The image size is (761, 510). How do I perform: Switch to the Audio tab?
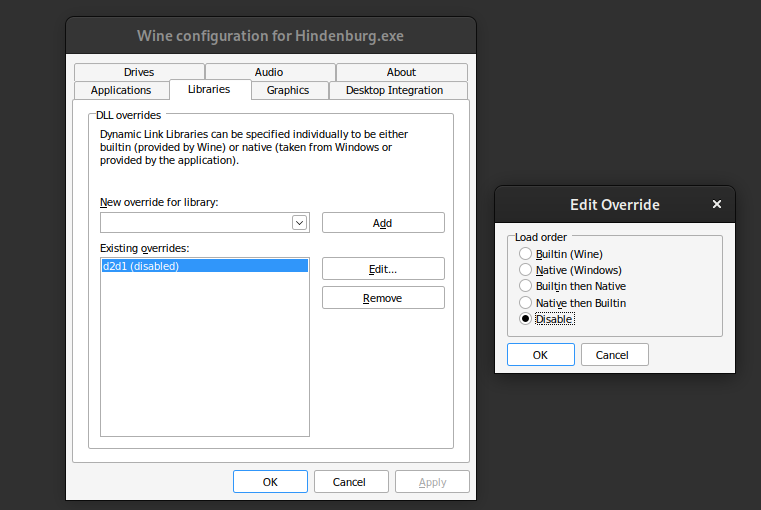pyautogui.click(x=269, y=72)
